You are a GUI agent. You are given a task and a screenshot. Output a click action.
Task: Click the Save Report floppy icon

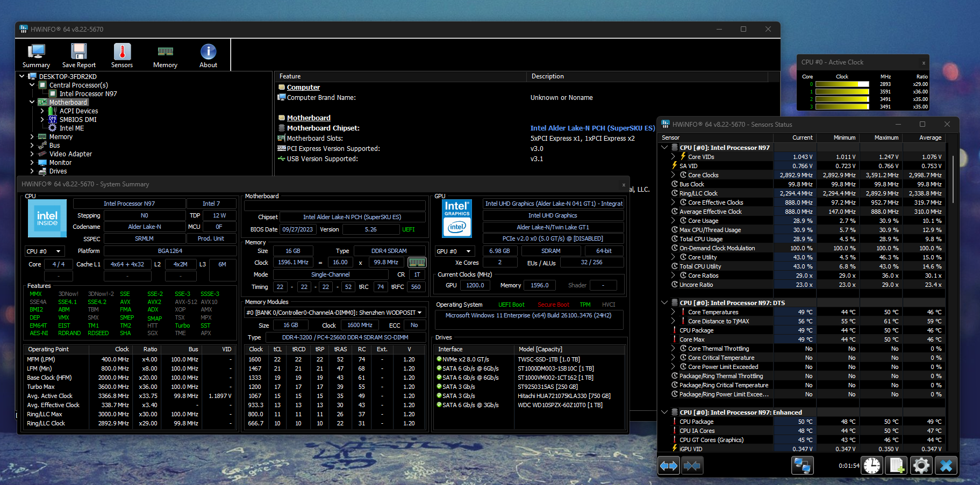(x=79, y=51)
